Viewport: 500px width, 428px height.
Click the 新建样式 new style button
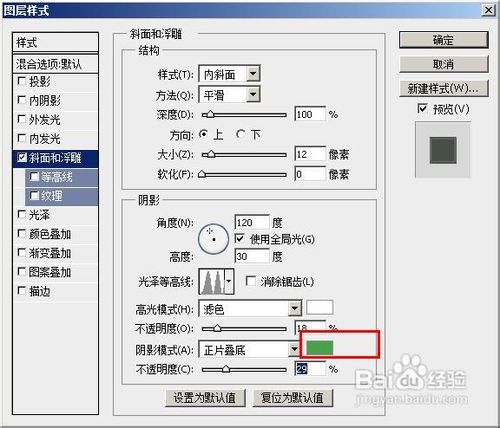coord(444,88)
